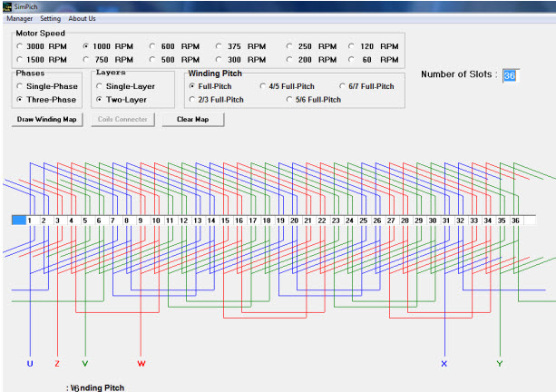
Task: Select 3000 RPM motor speed
Action: click(42, 46)
